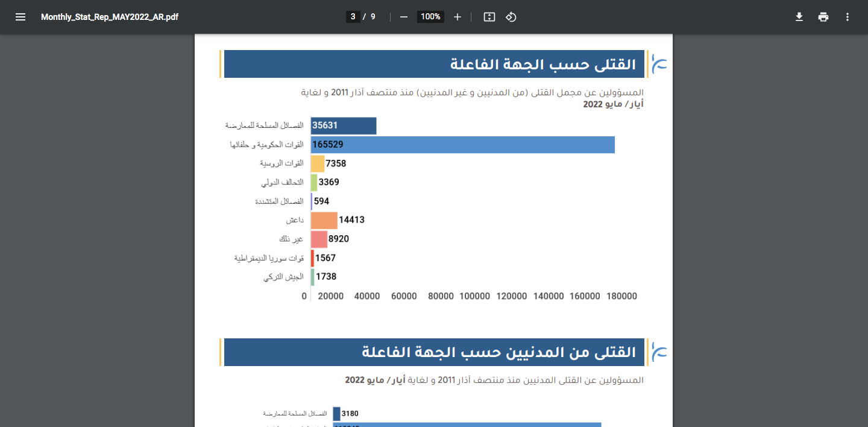Click the green bar next to 3369
Viewport: 868px width, 427px height.
(314, 182)
